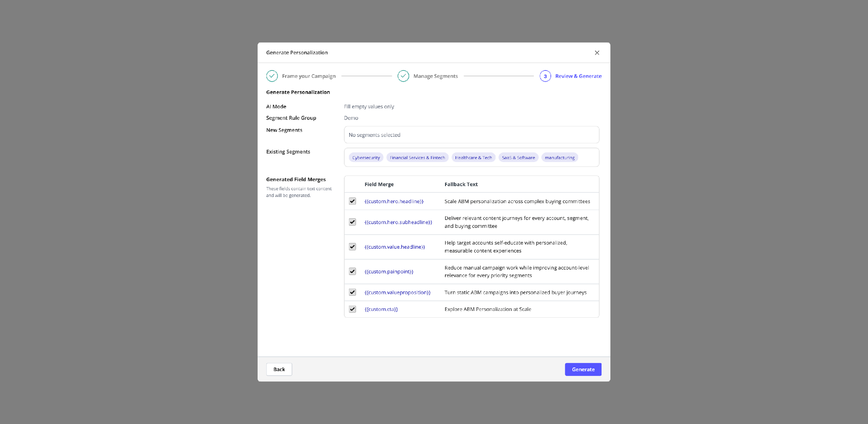Click the Generated Field Merges label
This screenshot has width=868, height=424.
click(x=296, y=180)
